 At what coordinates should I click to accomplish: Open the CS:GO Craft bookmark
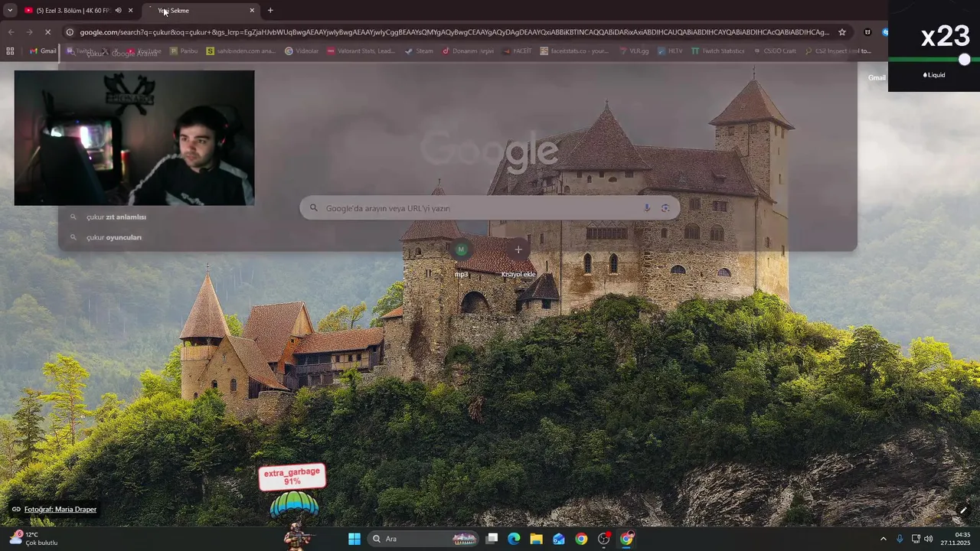(775, 51)
